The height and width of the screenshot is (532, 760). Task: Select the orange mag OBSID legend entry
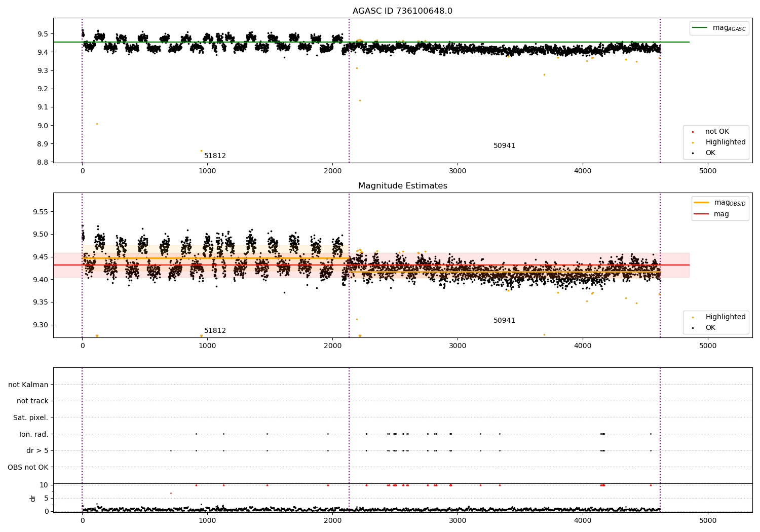coord(719,203)
